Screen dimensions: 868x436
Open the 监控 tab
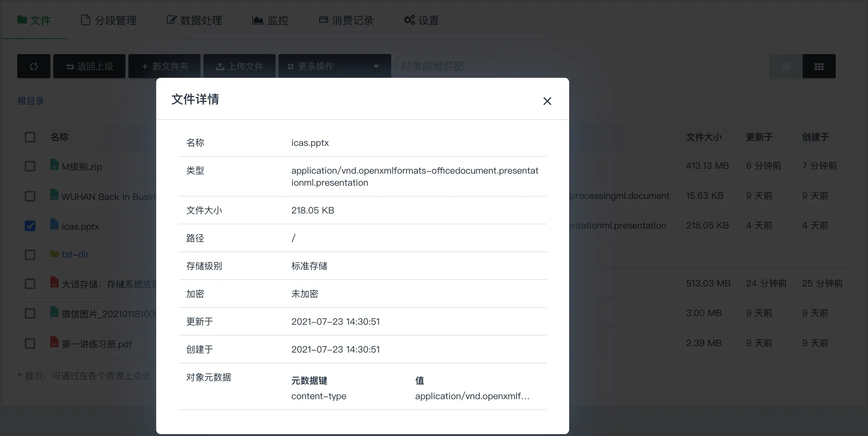click(270, 20)
